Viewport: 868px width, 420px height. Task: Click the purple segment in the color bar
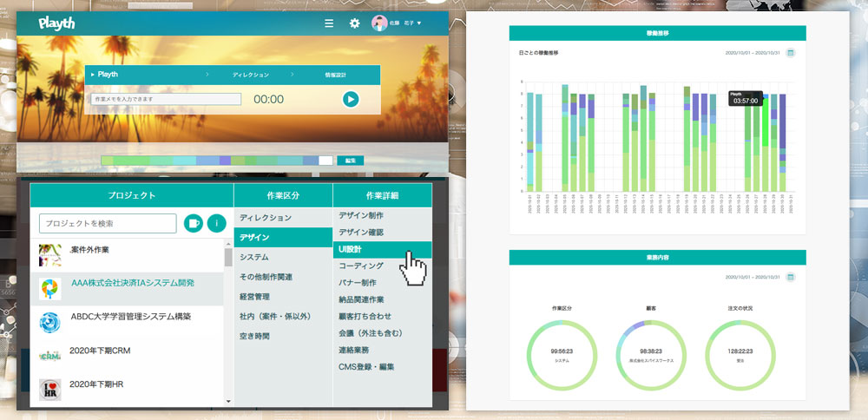tap(225, 161)
